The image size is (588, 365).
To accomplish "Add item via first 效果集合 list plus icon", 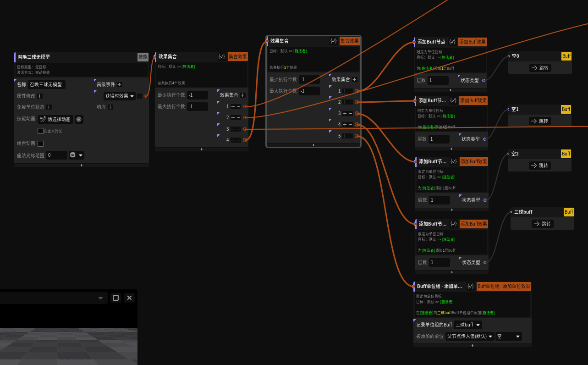I will point(242,95).
